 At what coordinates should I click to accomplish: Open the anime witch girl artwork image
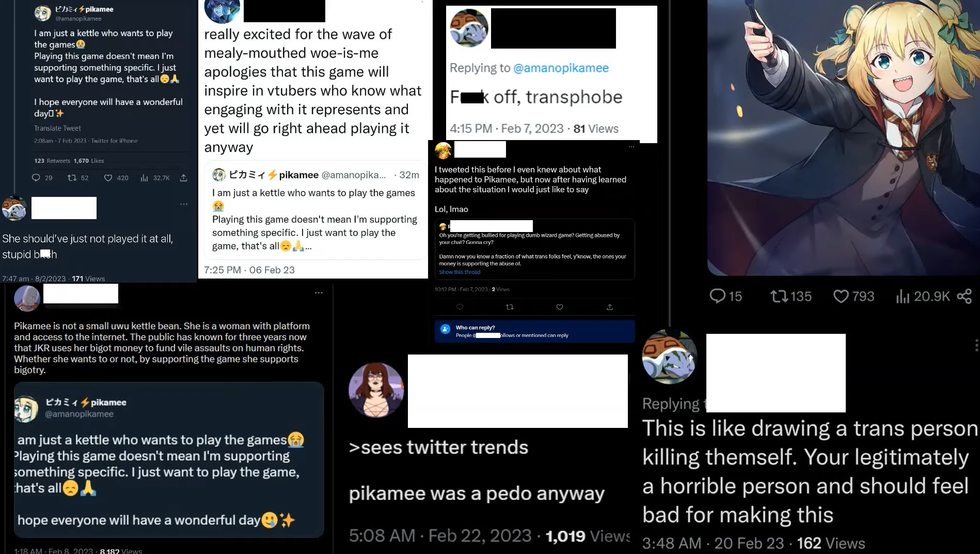pos(843,137)
